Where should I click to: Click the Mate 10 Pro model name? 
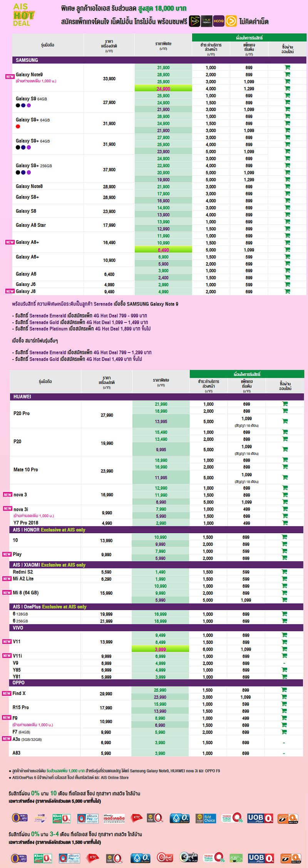click(26, 470)
